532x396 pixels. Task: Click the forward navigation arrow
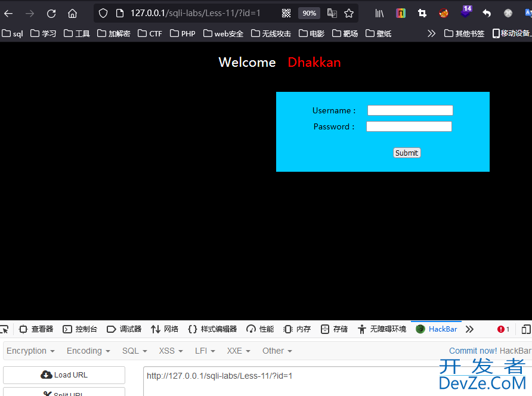(x=30, y=14)
